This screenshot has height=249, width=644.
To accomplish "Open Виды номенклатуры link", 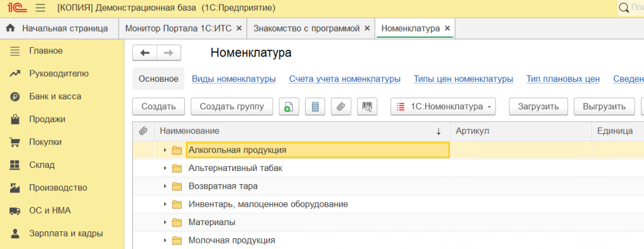I will pyautogui.click(x=234, y=79).
